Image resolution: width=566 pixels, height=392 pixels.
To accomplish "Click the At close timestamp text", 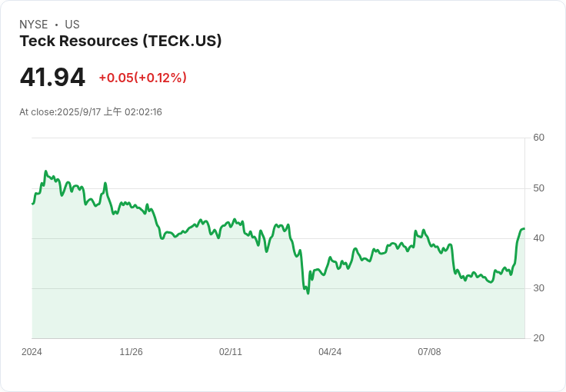I will (91, 112).
